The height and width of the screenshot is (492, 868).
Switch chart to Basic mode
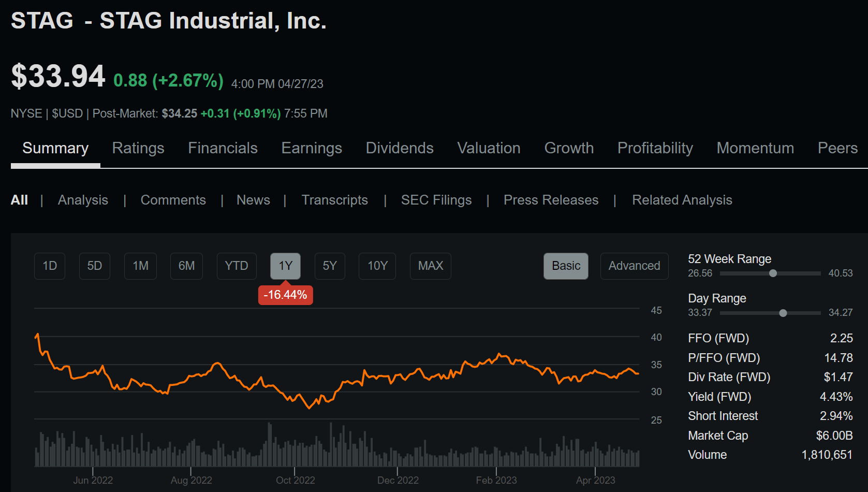pos(566,266)
